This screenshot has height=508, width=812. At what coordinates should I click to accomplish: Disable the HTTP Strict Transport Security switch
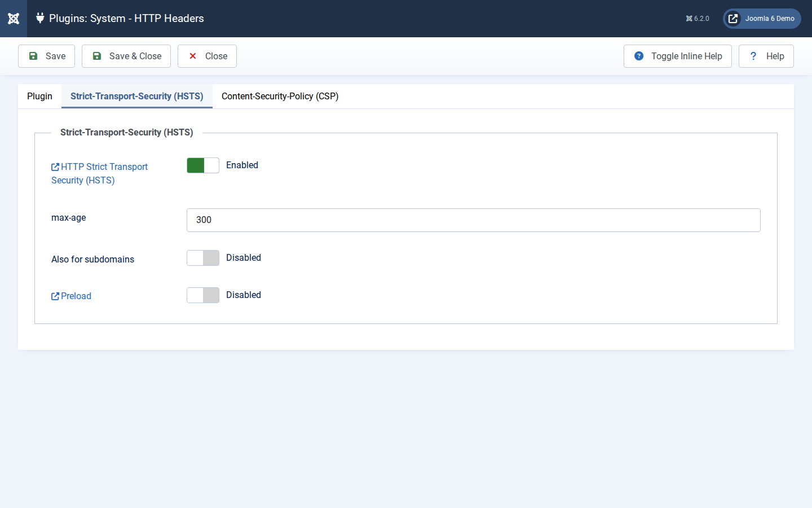pos(203,165)
